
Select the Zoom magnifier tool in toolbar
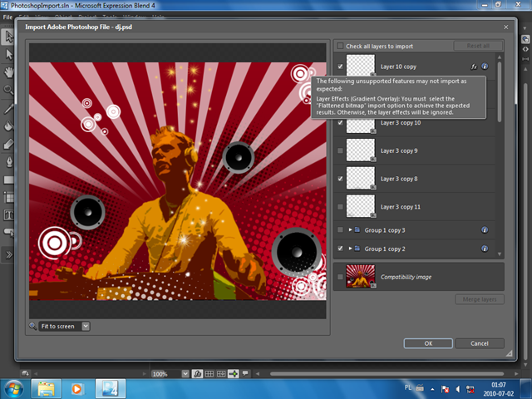(x=8, y=90)
